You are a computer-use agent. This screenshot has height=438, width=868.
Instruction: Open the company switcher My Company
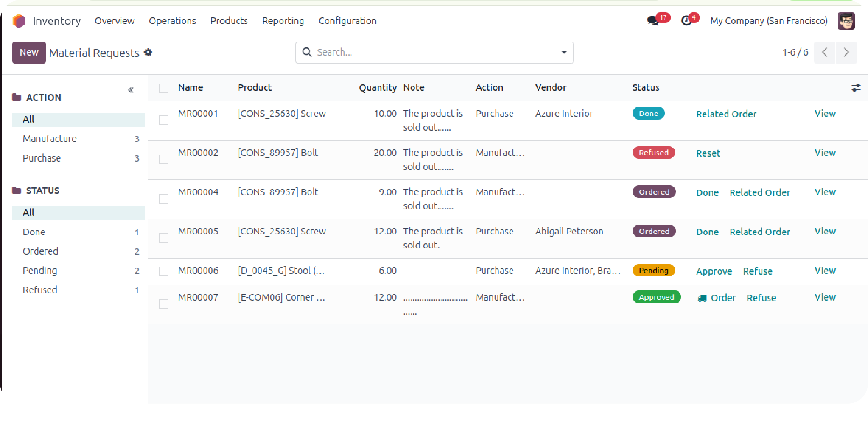[x=768, y=21]
